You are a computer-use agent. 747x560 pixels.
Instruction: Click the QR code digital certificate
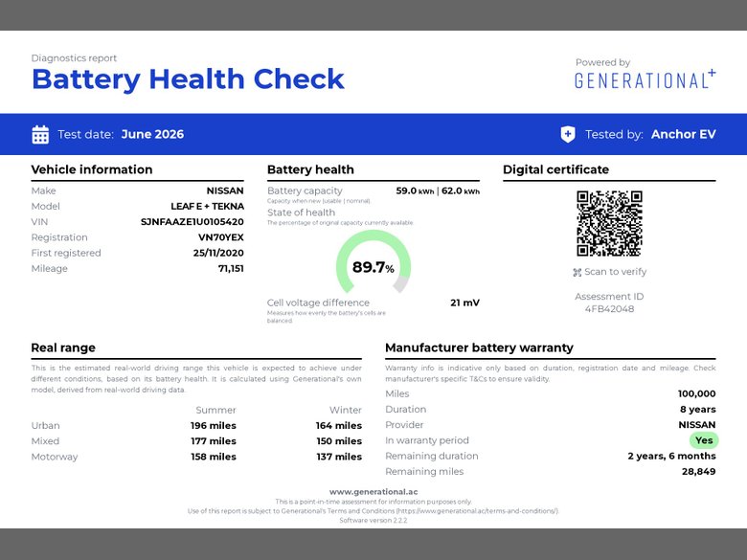(x=609, y=223)
